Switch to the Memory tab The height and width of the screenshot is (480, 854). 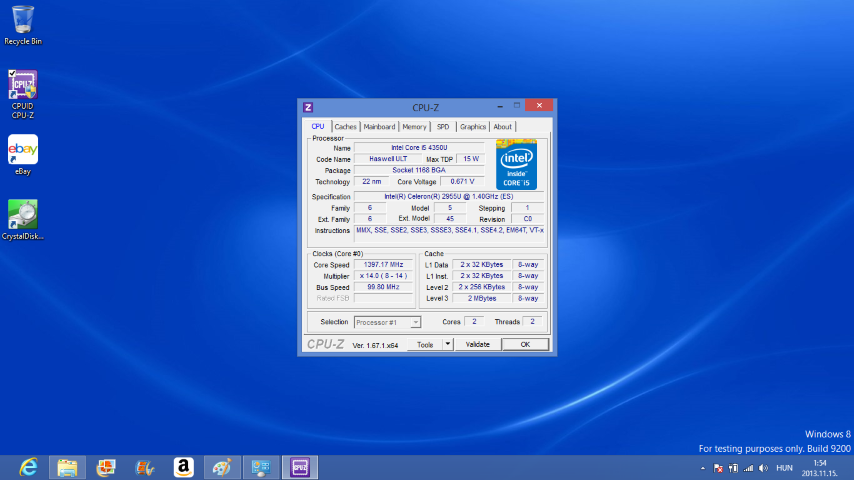414,127
